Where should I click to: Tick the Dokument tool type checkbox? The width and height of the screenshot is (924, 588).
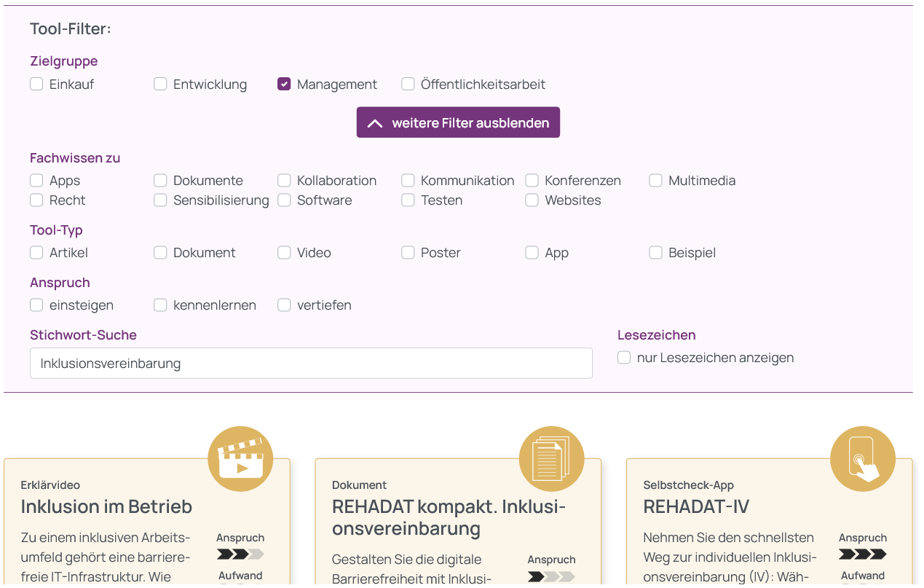click(x=160, y=252)
